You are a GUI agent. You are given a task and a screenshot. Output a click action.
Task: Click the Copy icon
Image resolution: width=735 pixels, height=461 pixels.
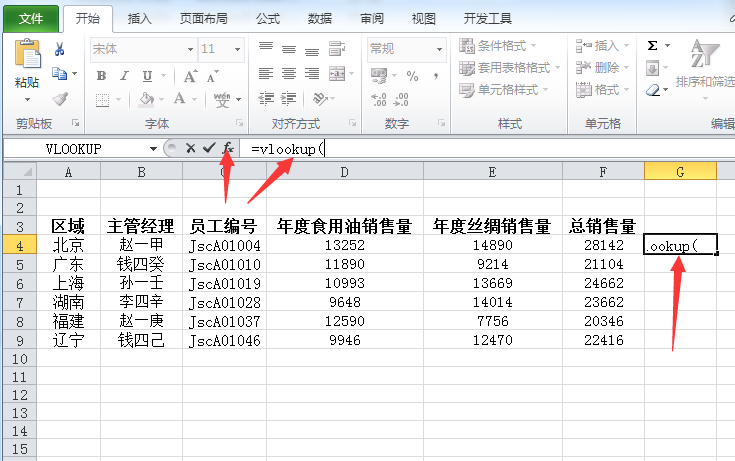tap(60, 74)
